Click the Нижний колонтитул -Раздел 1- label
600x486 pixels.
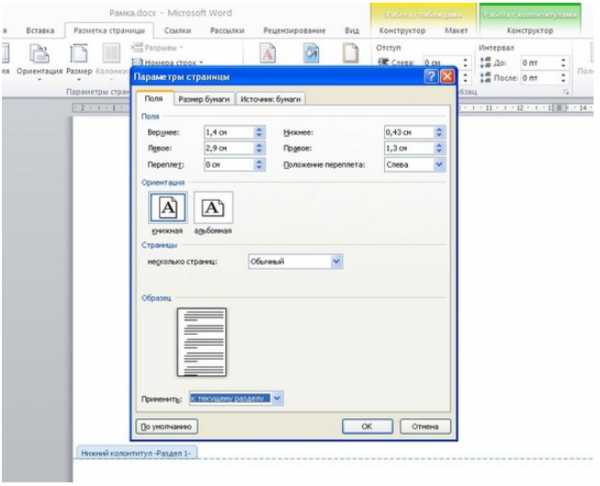point(137,453)
